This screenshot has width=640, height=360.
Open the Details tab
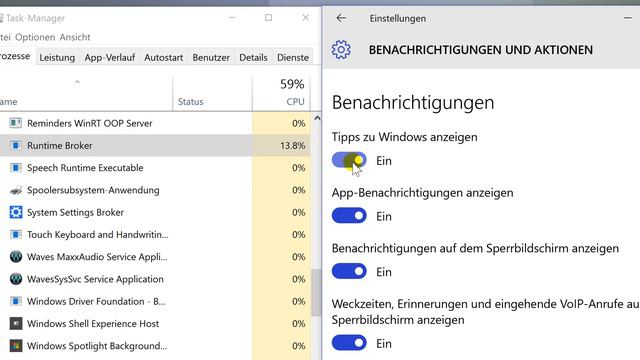253,58
